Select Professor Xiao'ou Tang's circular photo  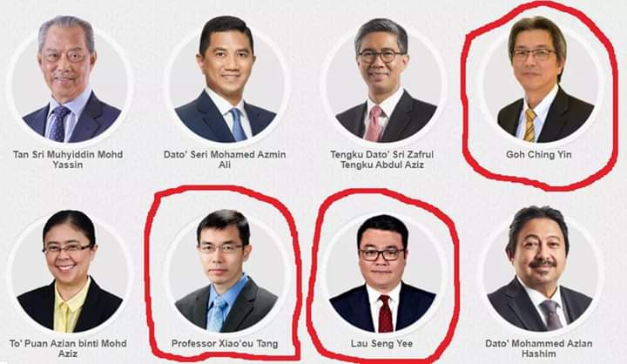coord(226,270)
